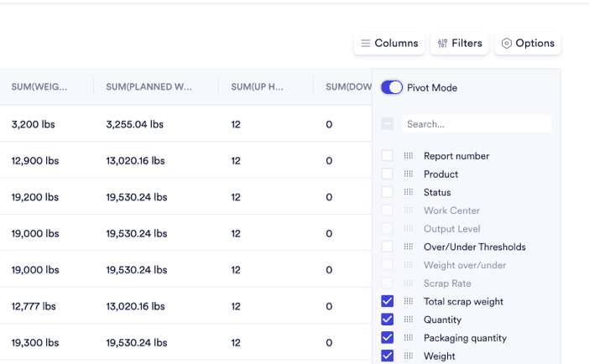The image size is (589, 364).
Task: Focus the column Search field
Action: tap(476, 124)
